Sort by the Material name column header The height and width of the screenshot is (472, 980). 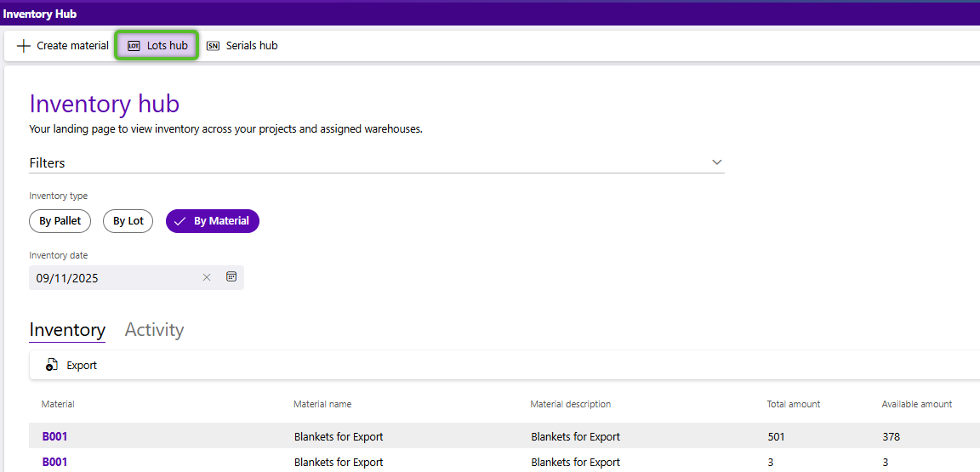click(x=322, y=404)
